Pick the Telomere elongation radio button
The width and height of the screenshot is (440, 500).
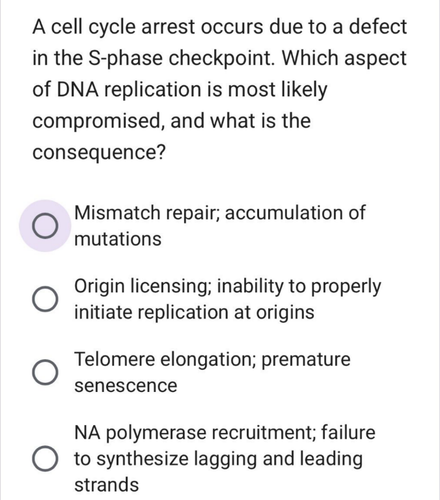coord(45,372)
